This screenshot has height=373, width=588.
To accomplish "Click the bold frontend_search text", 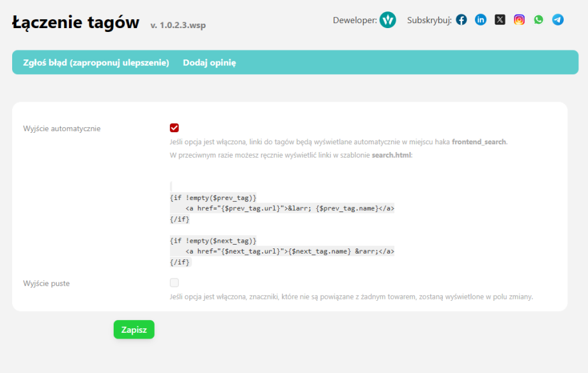I will pyautogui.click(x=479, y=142).
